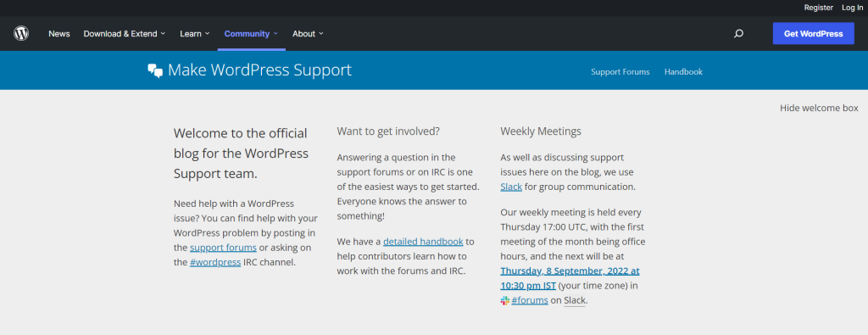Viewport: 868px width, 335px height.
Task: Click Hide welcome box
Action: pos(819,108)
